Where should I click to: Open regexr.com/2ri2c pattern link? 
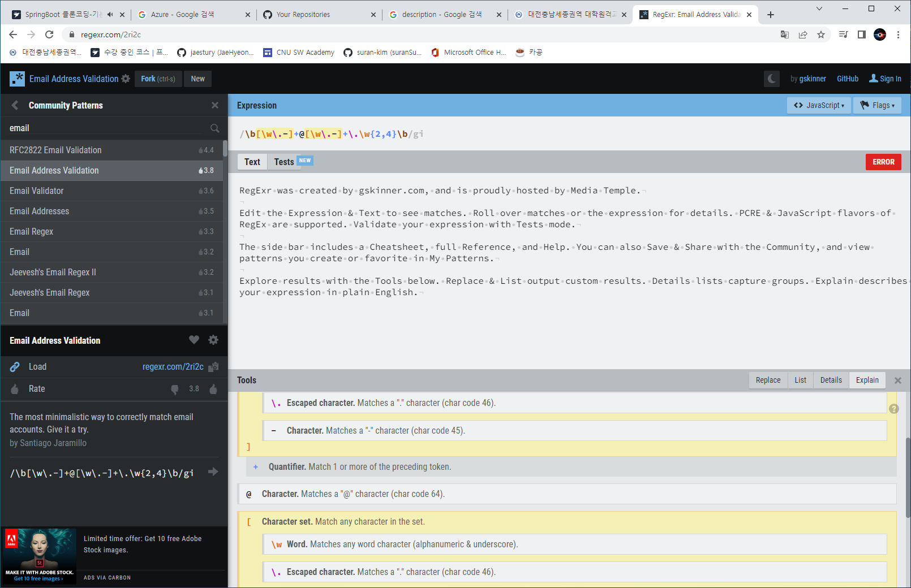pyautogui.click(x=173, y=366)
